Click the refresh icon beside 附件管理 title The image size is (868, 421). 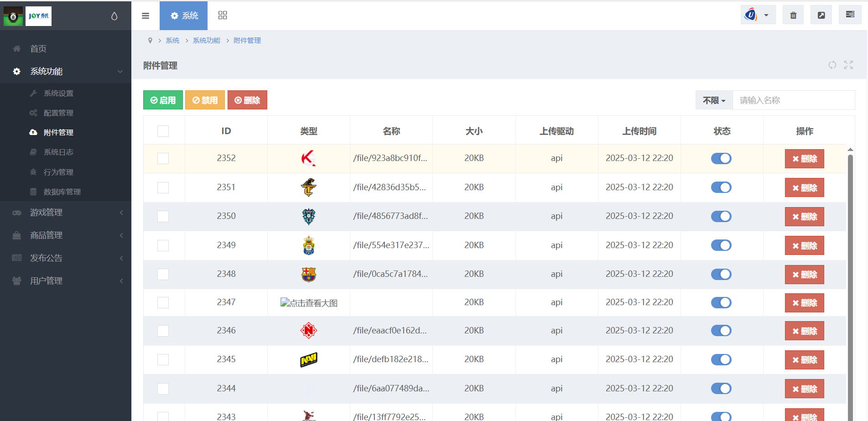coord(832,65)
